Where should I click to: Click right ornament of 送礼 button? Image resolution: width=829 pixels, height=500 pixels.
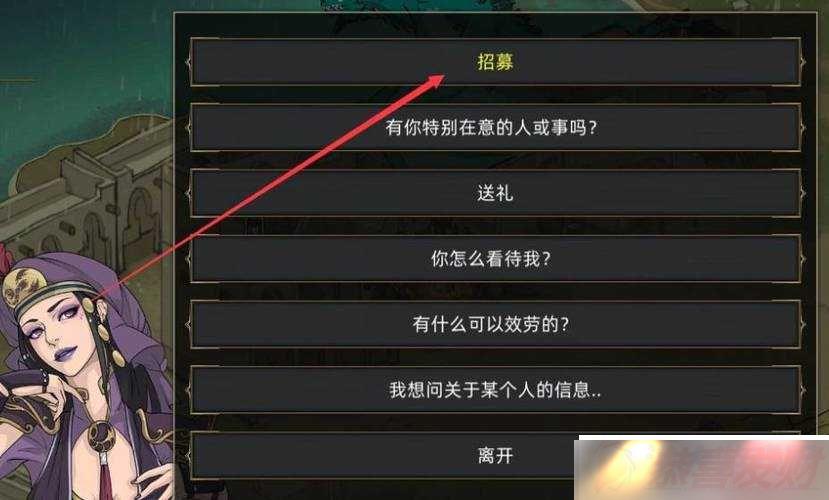(803, 193)
